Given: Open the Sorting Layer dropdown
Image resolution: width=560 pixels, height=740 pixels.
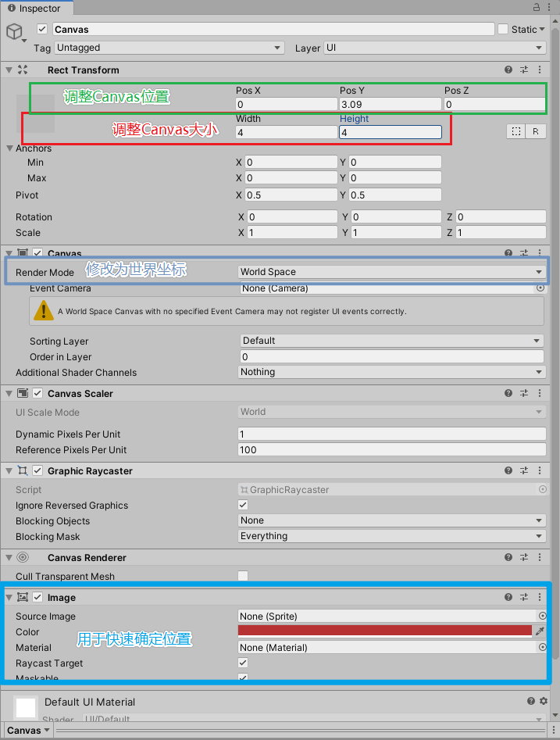Looking at the screenshot, I should pos(392,341).
